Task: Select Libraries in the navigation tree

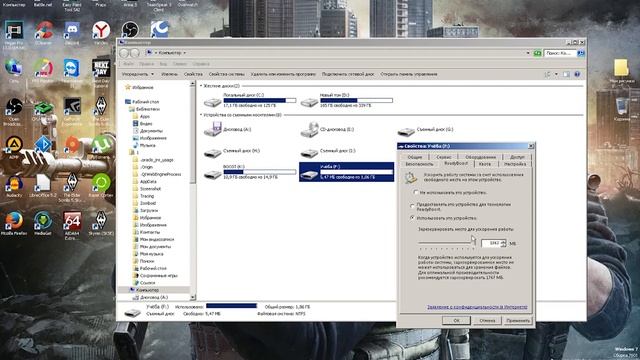Action: [144, 109]
